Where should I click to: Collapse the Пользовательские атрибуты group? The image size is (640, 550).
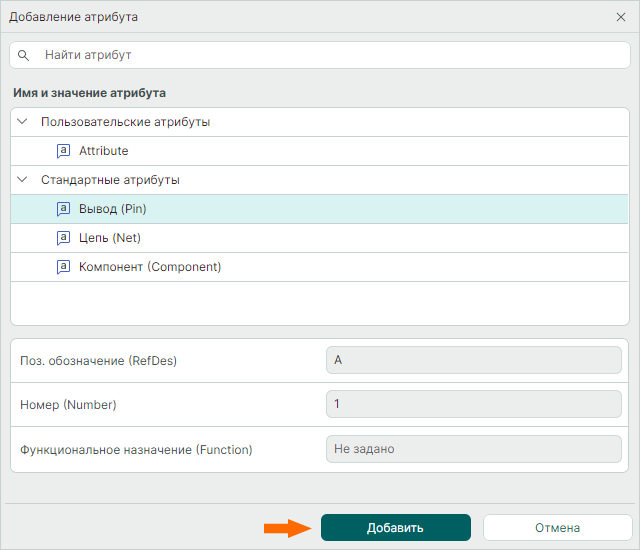click(23, 122)
